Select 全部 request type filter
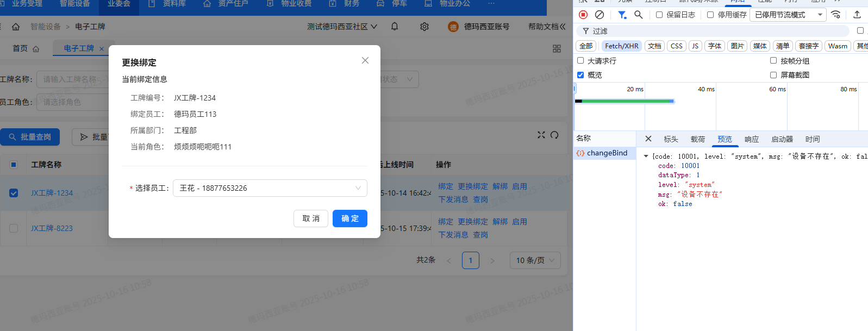This screenshot has height=331, width=868. [586, 46]
